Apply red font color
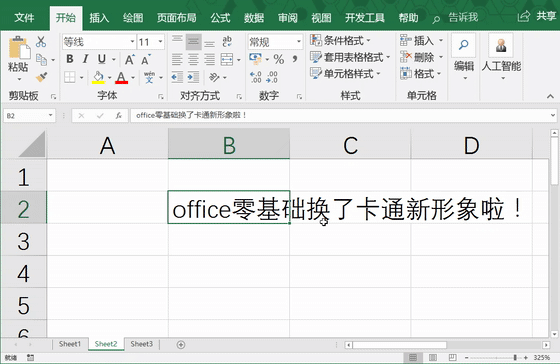This screenshot has width=560, height=364. (121, 77)
